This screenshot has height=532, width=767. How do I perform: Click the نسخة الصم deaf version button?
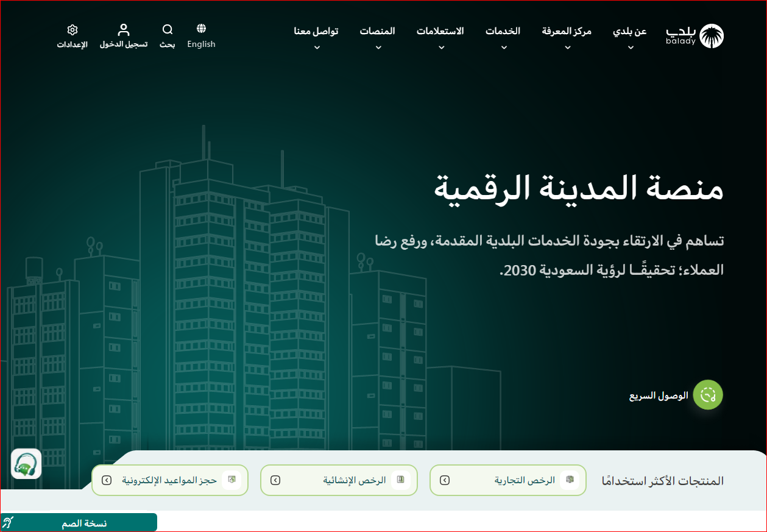click(79, 523)
